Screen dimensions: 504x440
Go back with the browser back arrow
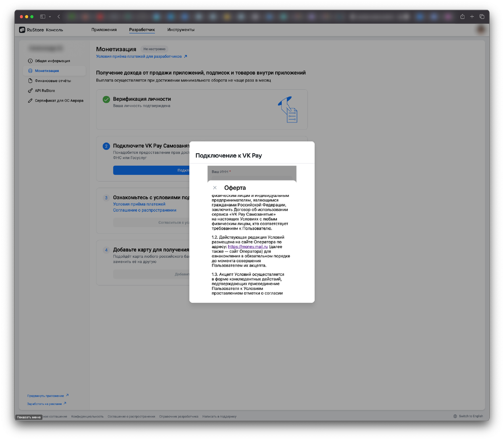point(59,17)
